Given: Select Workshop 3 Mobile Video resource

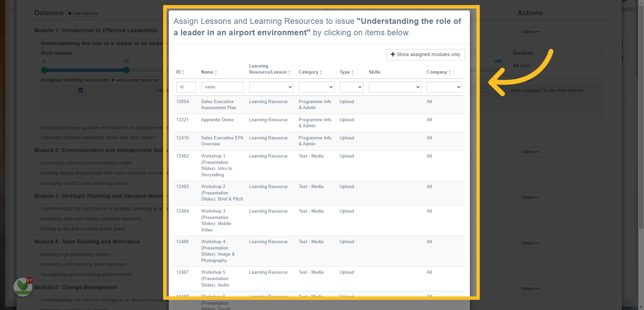Looking at the screenshot, I should [319, 221].
